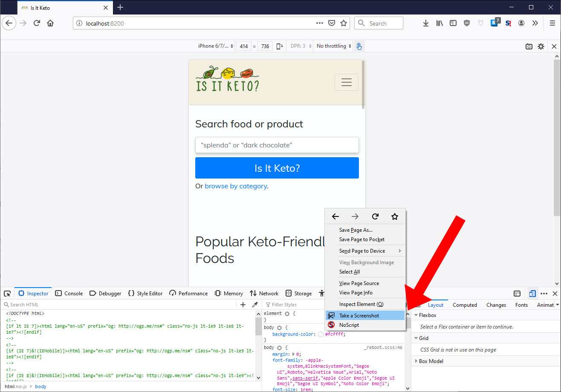The height and width of the screenshot is (392, 561).
Task: Close the developer tools panel
Action: 555,294
